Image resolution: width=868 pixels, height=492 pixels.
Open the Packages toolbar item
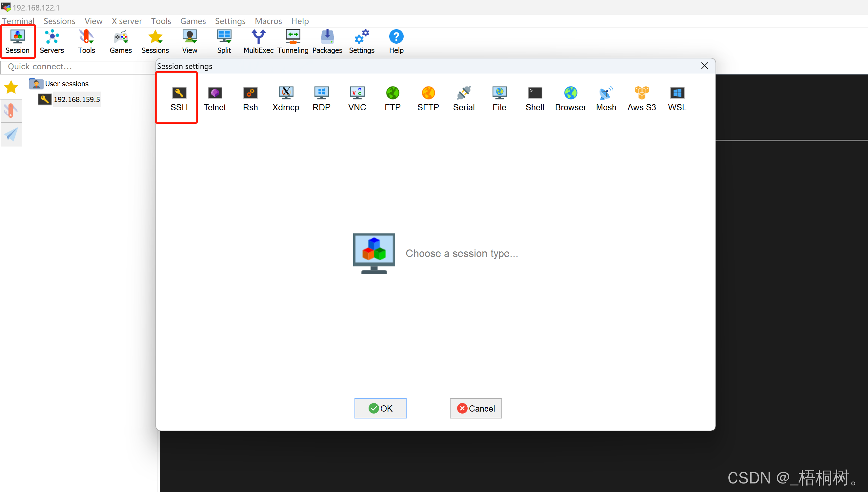(327, 41)
